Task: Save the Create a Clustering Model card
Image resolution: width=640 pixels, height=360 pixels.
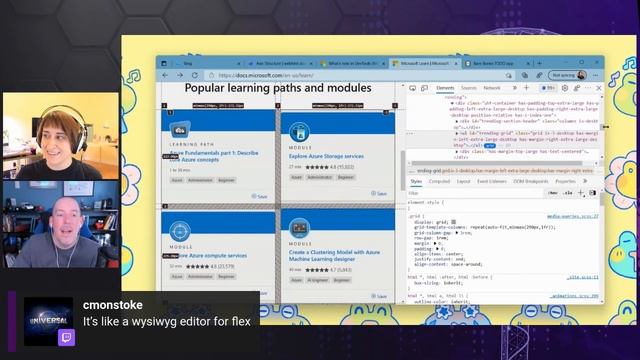Action: (x=379, y=296)
